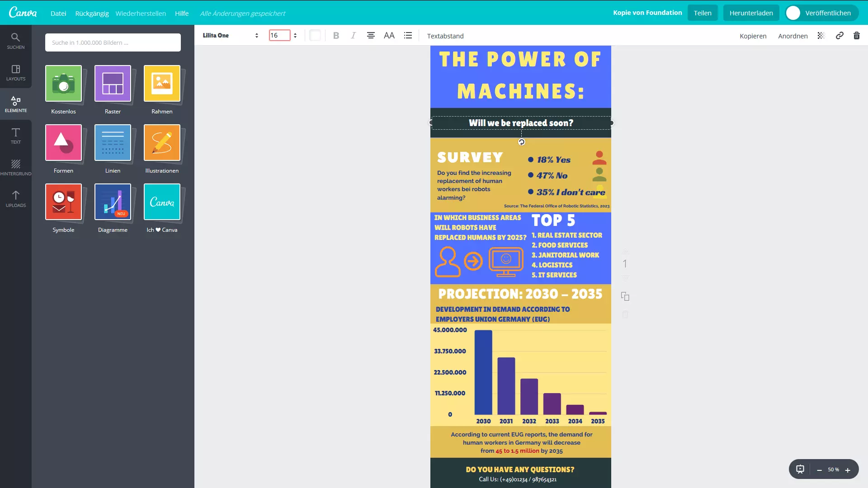868x488 pixels.
Task: Open the Datei menu
Action: (x=58, y=13)
